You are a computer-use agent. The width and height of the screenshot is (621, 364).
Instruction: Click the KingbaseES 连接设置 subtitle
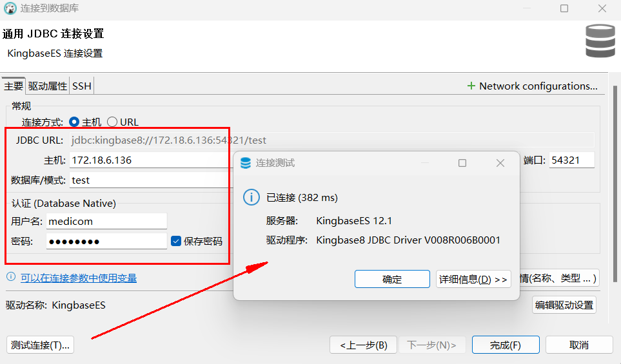[55, 53]
